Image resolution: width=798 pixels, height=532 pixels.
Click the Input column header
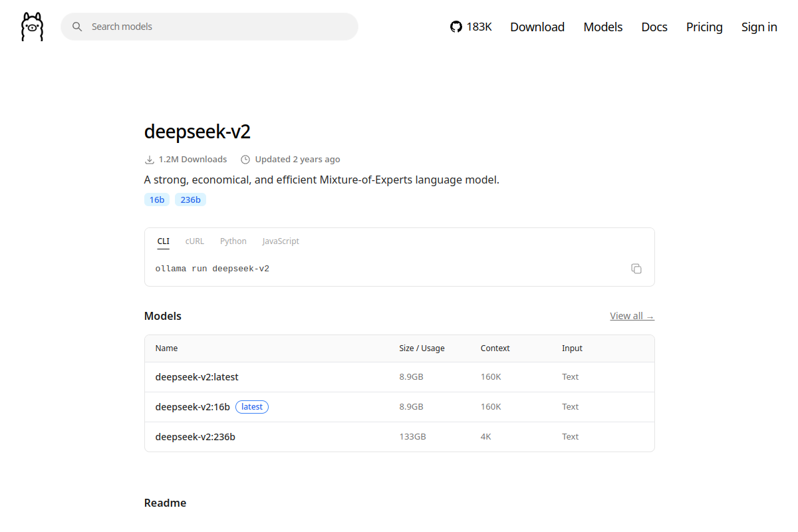point(572,348)
